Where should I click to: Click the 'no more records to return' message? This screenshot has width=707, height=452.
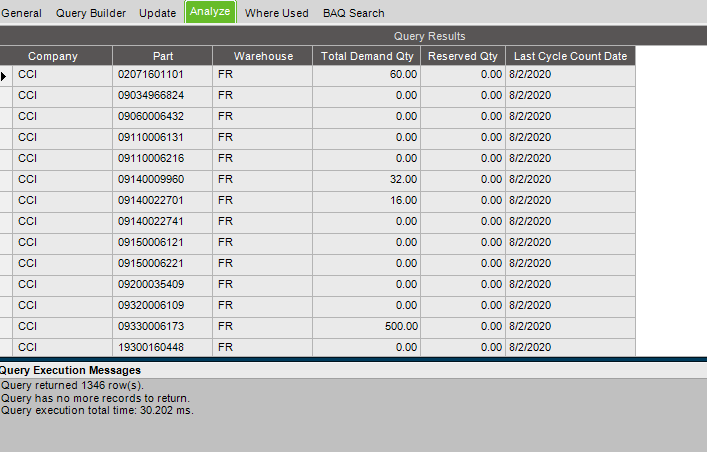click(x=95, y=398)
